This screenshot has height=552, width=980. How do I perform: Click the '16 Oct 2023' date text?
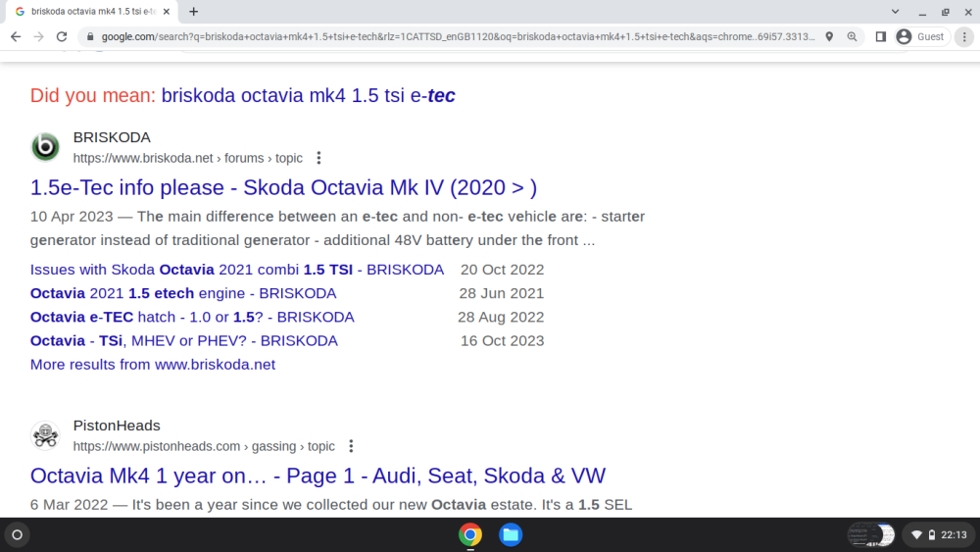[502, 340]
